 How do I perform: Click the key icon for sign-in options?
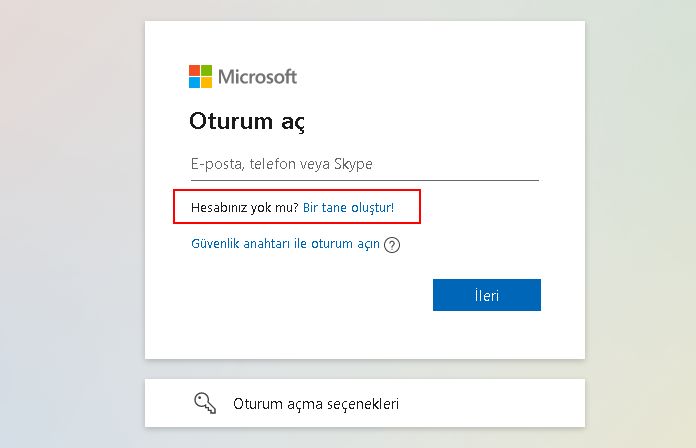point(205,403)
